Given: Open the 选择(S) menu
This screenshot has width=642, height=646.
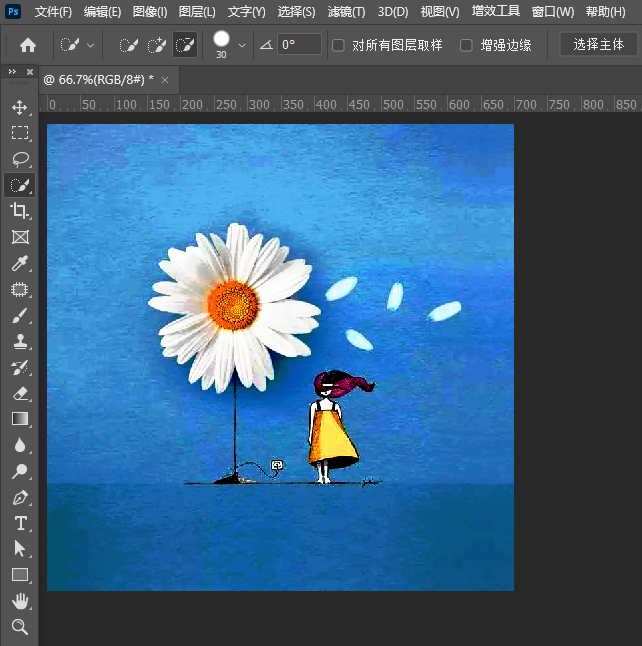Looking at the screenshot, I should click(x=296, y=12).
